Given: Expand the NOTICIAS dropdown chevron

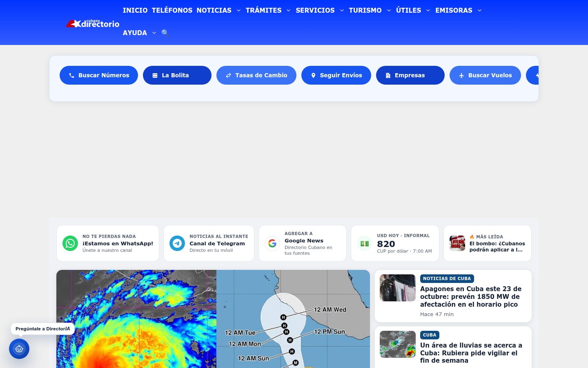Looking at the screenshot, I should [x=238, y=10].
